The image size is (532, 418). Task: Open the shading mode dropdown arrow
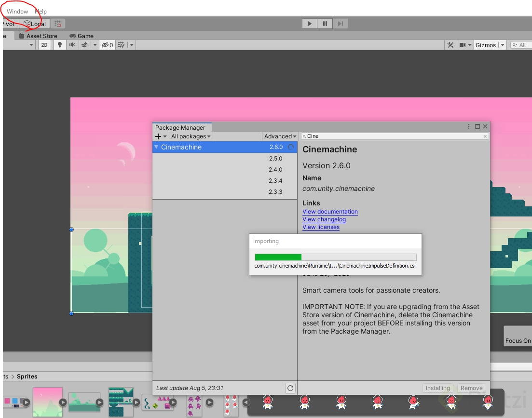(31, 45)
